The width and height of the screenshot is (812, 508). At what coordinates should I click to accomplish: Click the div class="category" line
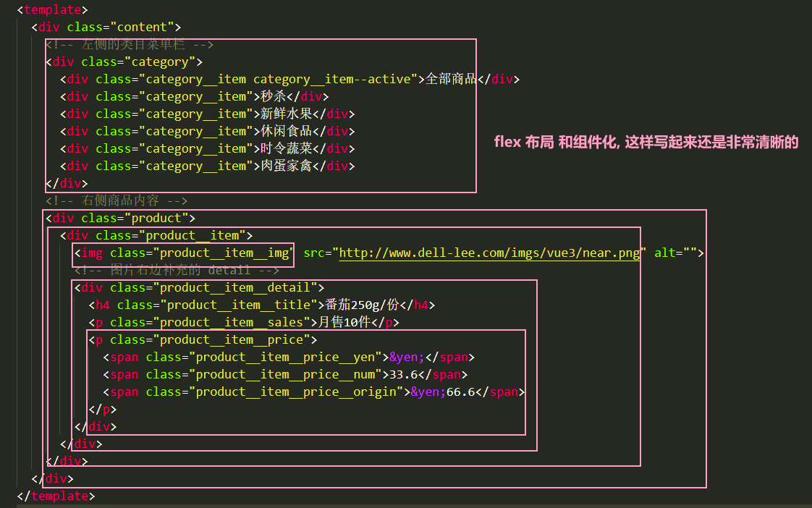click(x=124, y=62)
